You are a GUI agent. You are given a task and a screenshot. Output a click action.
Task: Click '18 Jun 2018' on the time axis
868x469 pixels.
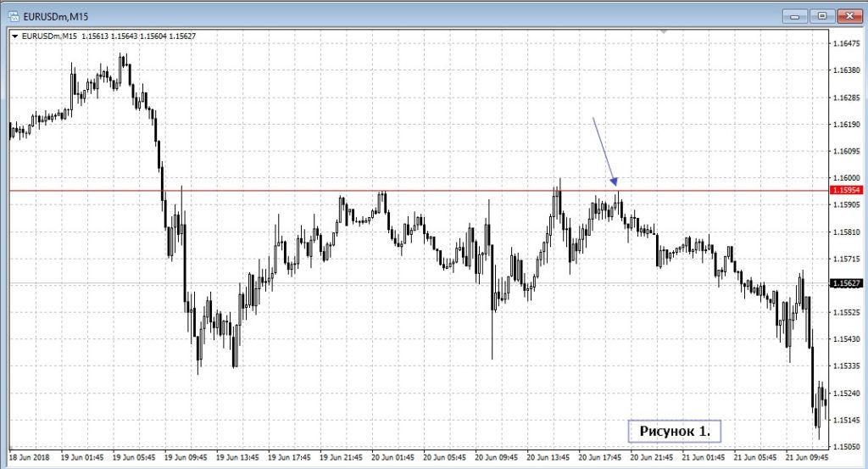point(28,456)
